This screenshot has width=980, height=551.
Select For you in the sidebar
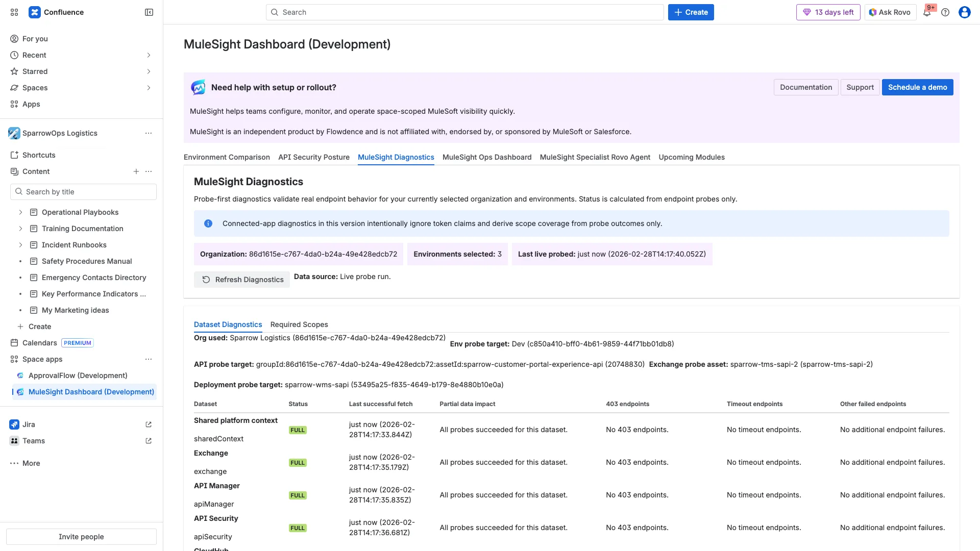pos(35,38)
